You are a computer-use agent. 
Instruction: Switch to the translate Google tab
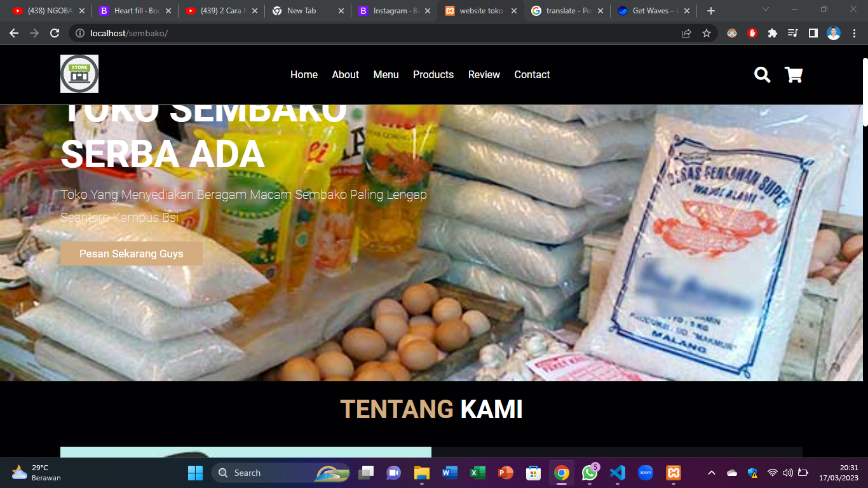(567, 11)
